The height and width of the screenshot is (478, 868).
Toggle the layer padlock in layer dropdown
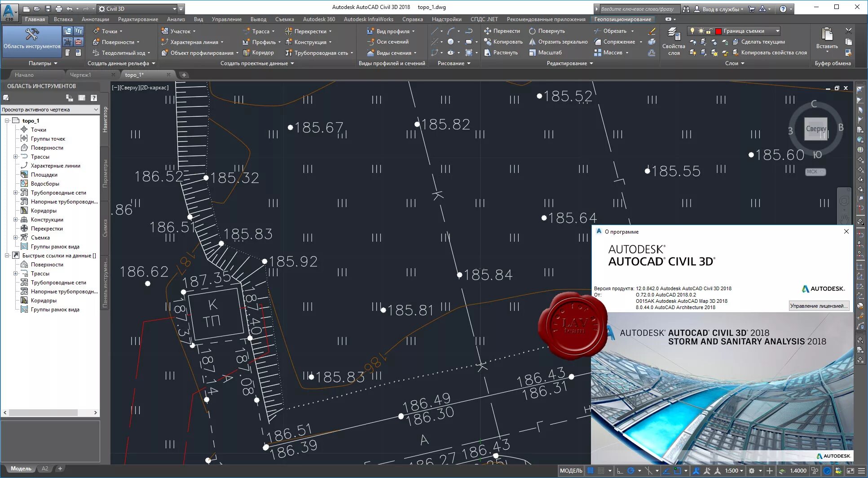click(709, 31)
